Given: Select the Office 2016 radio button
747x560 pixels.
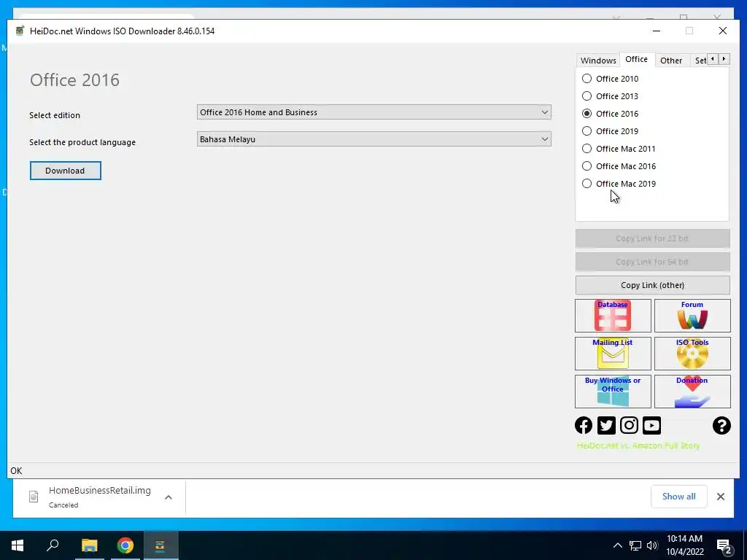Looking at the screenshot, I should [x=587, y=113].
